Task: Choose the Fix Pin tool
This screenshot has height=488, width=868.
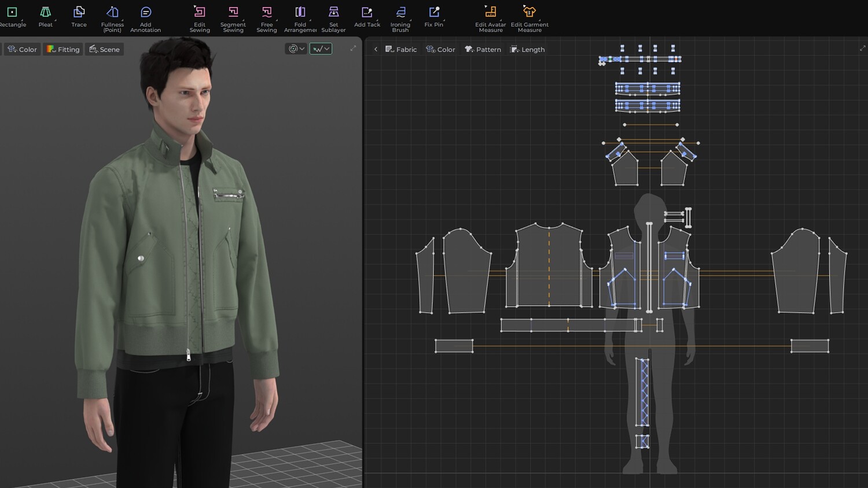Action: click(434, 17)
